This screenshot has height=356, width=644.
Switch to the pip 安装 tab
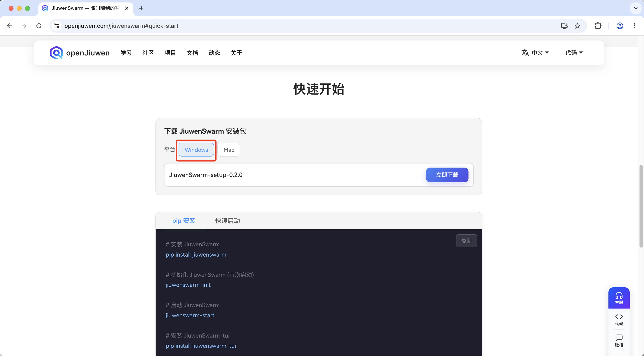coord(184,221)
